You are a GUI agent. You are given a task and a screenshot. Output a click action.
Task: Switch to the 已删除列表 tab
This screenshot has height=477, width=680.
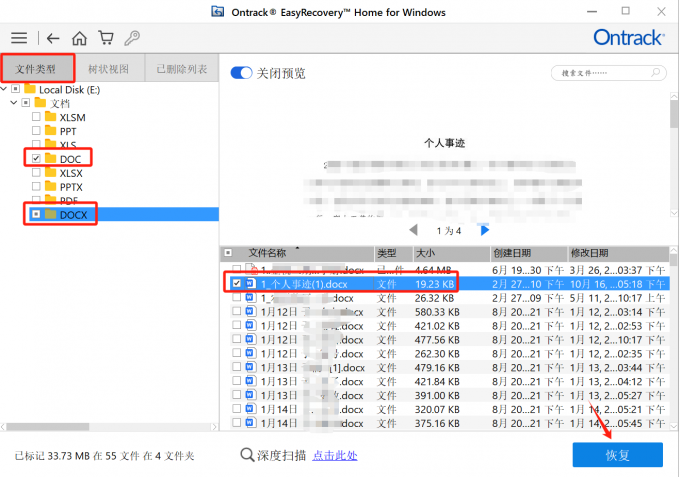(182, 69)
